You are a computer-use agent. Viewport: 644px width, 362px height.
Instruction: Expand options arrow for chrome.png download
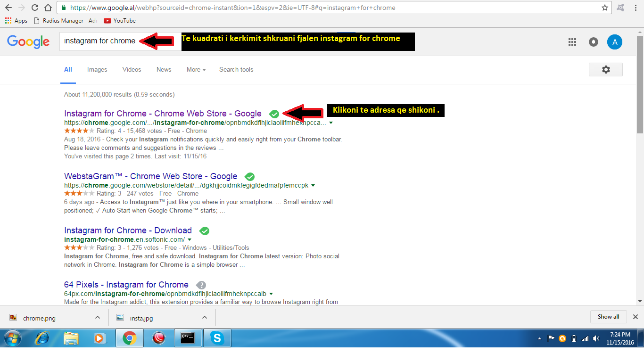point(98,317)
